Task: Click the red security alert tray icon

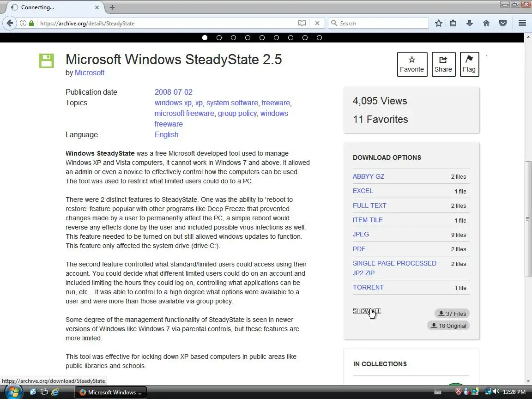Action: pos(459,392)
